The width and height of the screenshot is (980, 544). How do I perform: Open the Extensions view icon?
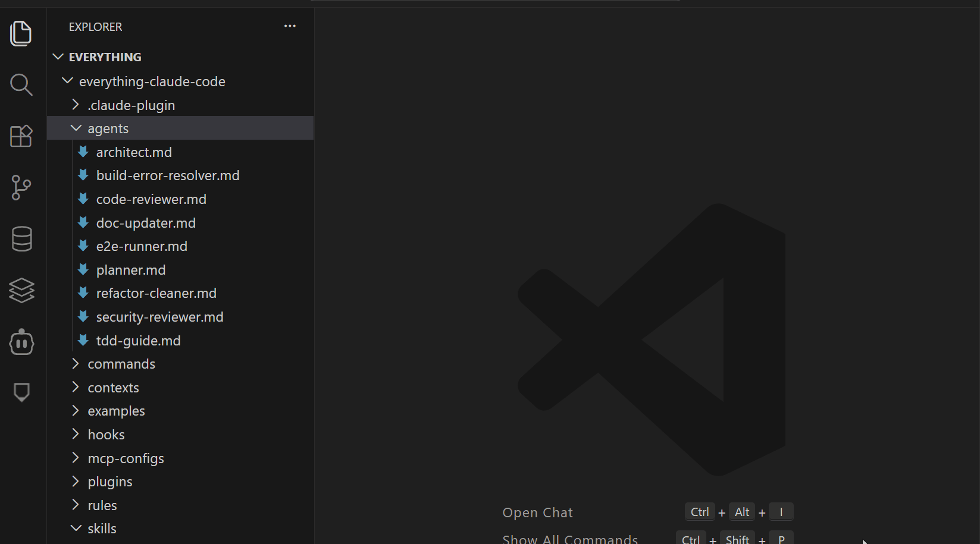tap(21, 136)
